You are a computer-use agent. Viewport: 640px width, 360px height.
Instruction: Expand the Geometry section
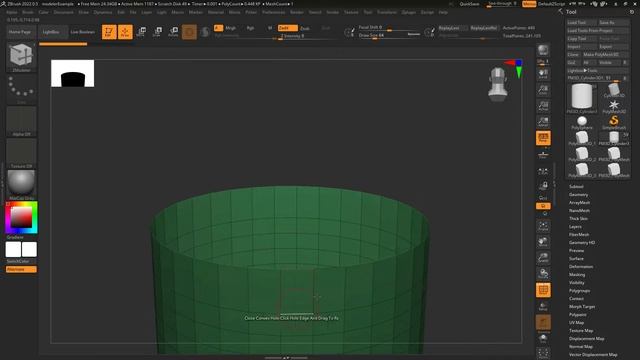pyautogui.click(x=578, y=195)
